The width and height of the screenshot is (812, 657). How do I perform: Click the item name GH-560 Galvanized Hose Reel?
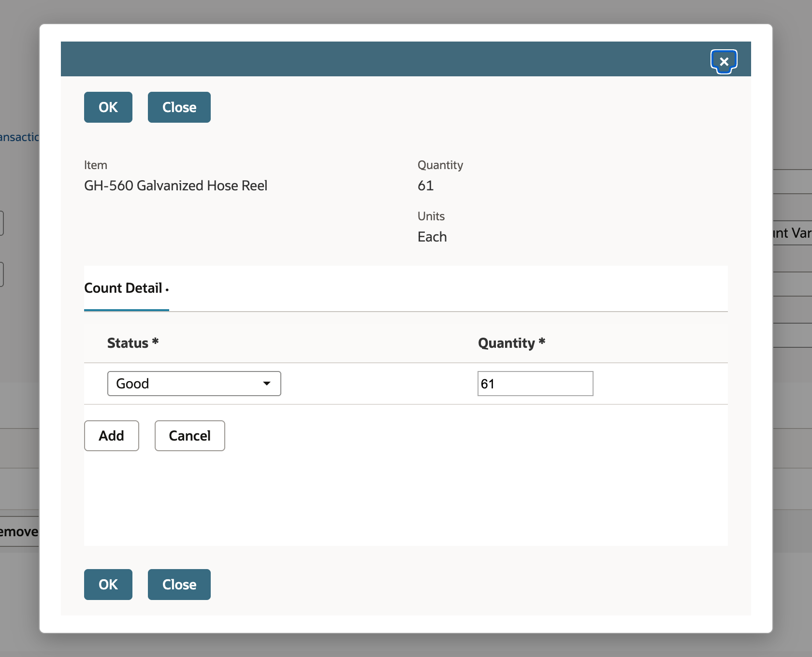[176, 186]
